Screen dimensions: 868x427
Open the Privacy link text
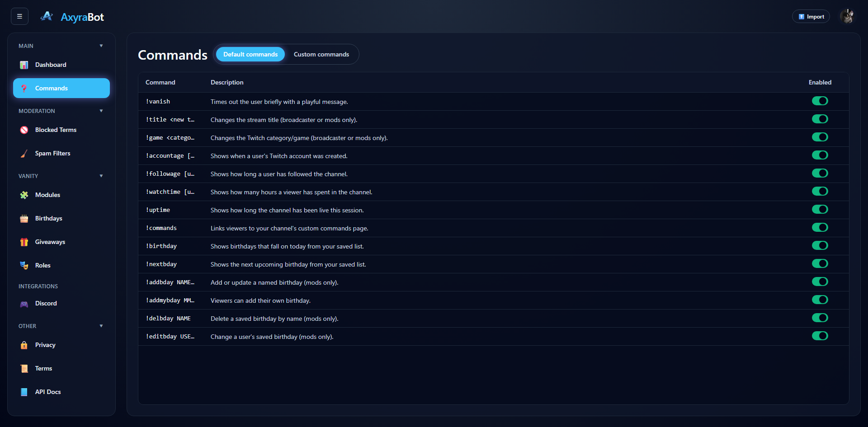(x=45, y=345)
